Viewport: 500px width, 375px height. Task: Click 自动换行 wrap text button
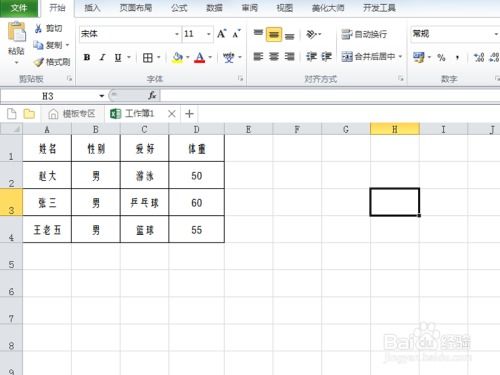(364, 34)
